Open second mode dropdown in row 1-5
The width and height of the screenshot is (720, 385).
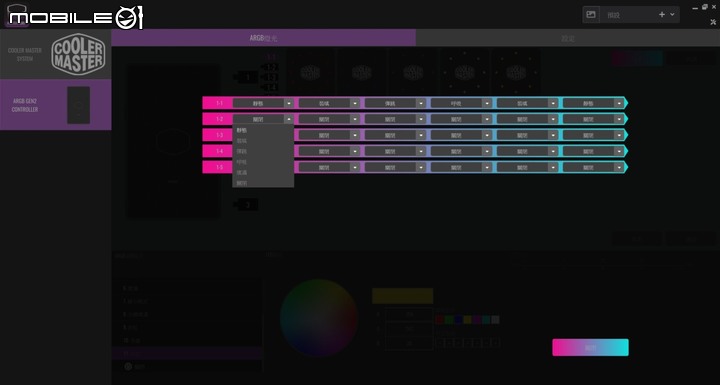coord(329,168)
